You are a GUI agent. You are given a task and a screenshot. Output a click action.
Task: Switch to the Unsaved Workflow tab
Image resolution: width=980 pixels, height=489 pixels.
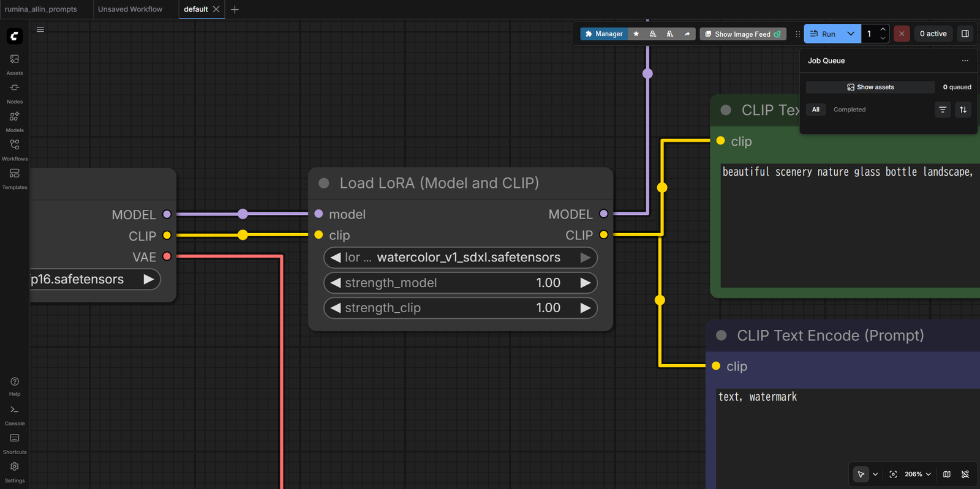(130, 9)
